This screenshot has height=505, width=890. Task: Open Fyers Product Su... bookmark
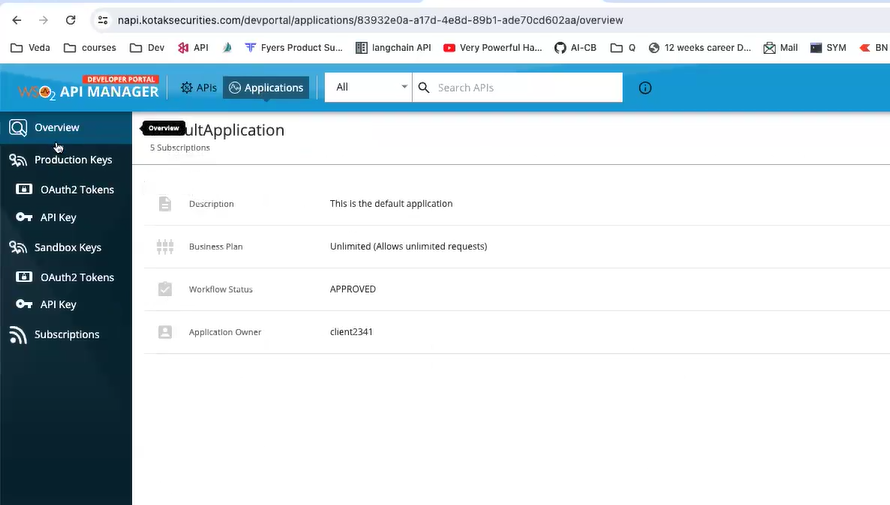[293, 48]
